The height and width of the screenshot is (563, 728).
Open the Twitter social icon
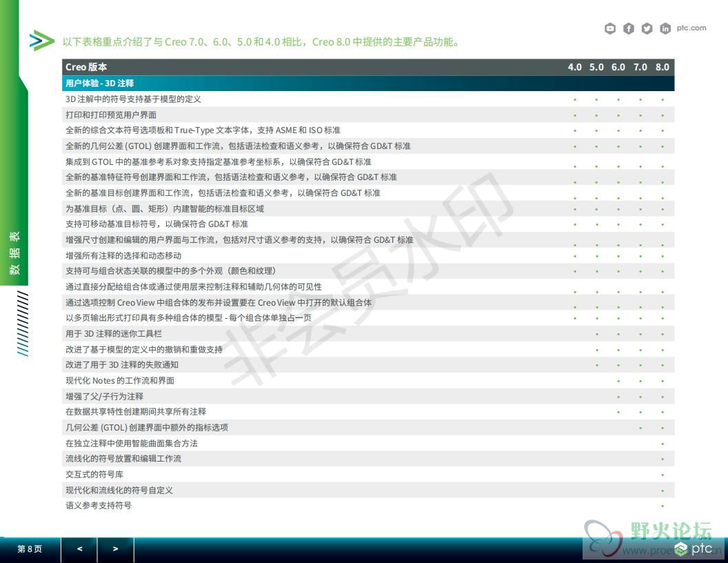(647, 28)
